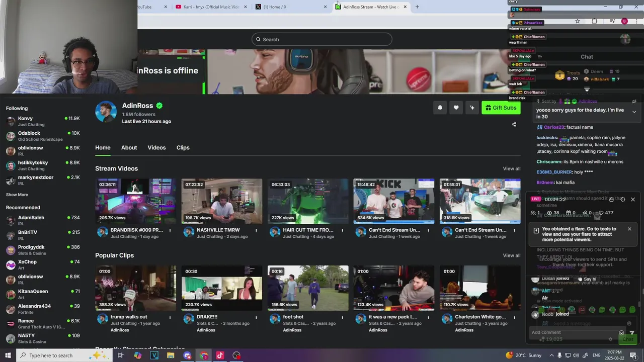Click the heart follow icon button
Screen dimensions: 644x362
pos(456,108)
